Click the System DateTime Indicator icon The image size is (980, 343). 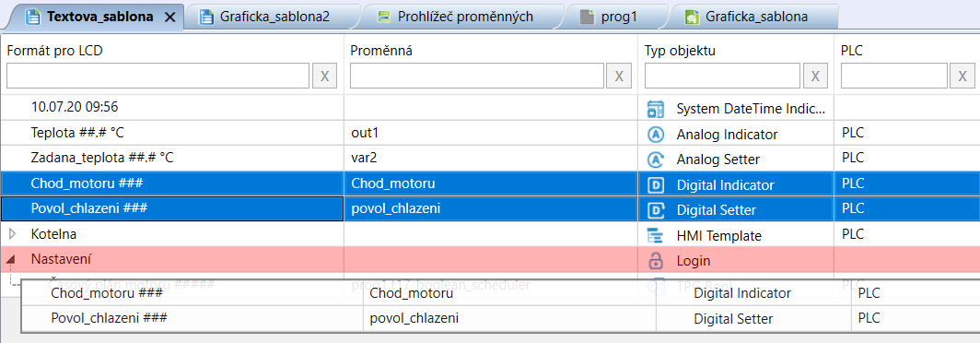[655, 109]
